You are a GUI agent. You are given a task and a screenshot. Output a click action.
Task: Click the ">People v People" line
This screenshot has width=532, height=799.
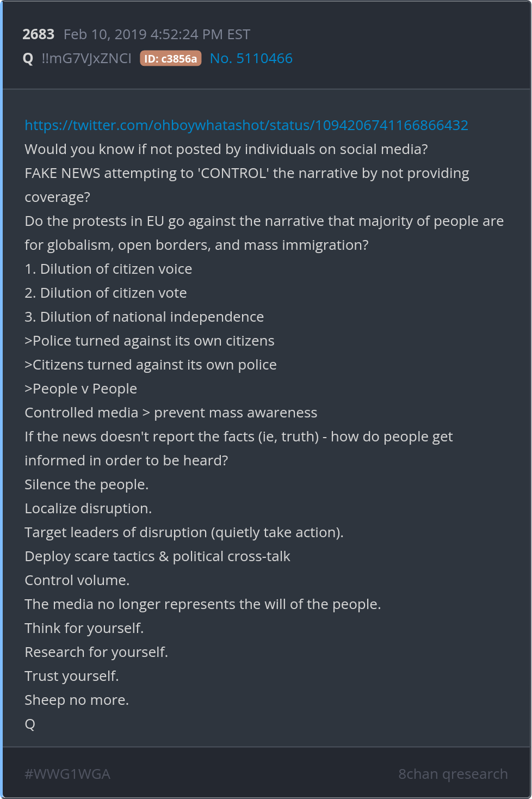click(81, 389)
